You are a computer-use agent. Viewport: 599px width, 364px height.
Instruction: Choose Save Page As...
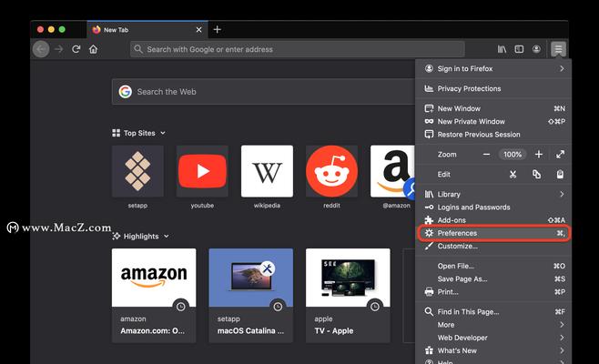tap(493, 278)
